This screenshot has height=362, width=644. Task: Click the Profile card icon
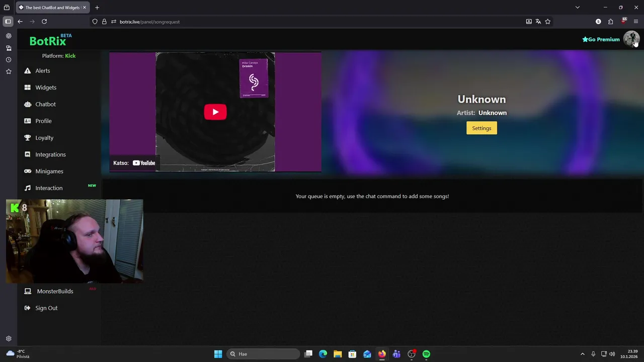[x=27, y=121]
